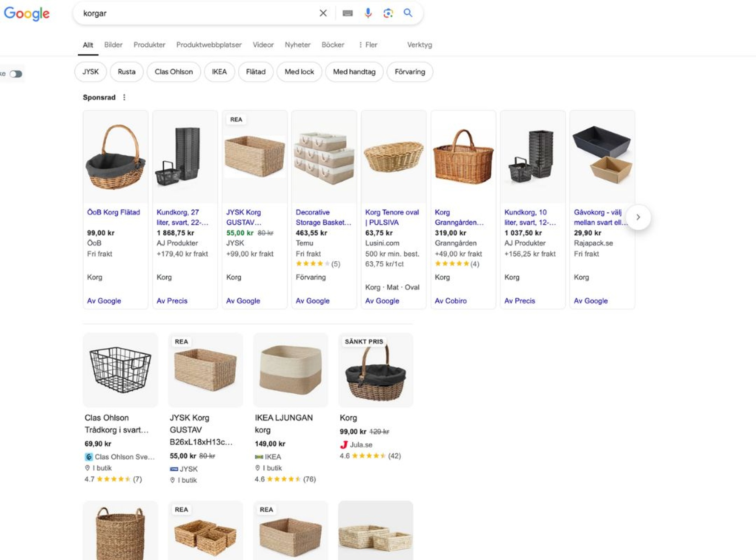Click Av Precis under Kundkorg 27 liter
756x560 pixels.
[172, 301]
